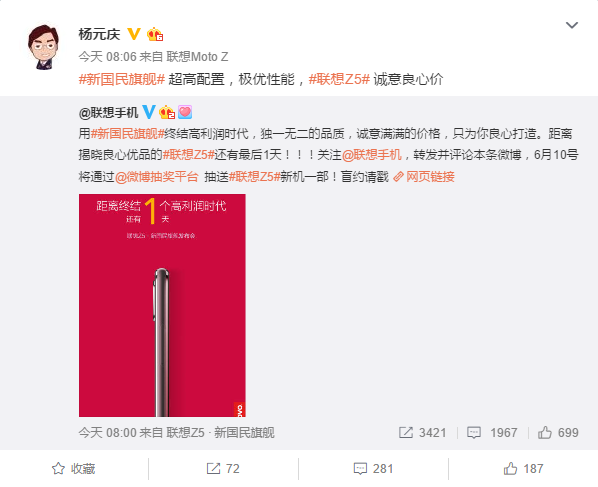Open the post options chevron menu

(x=572, y=26)
